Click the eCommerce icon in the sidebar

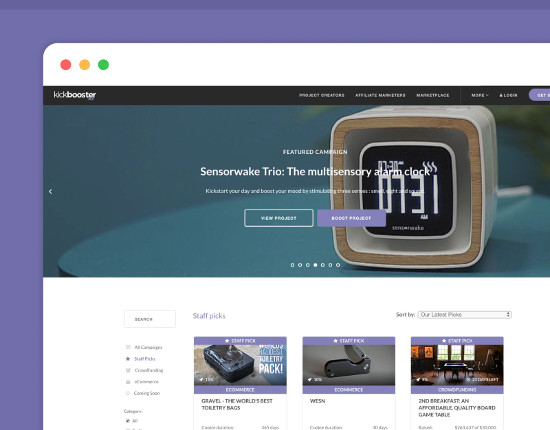pos(128,382)
